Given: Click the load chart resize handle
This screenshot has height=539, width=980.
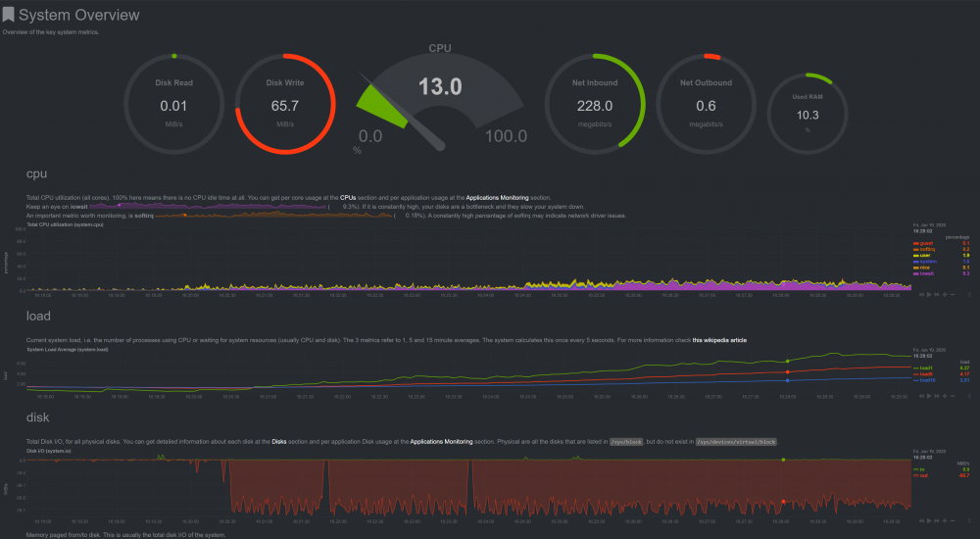Looking at the screenshot, I should click(969, 396).
